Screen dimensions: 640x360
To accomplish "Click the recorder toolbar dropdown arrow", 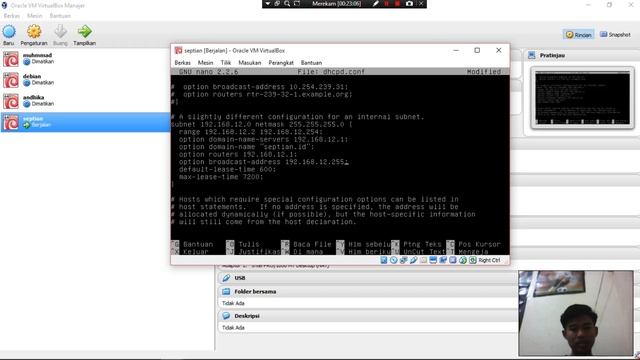I will (x=267, y=4).
